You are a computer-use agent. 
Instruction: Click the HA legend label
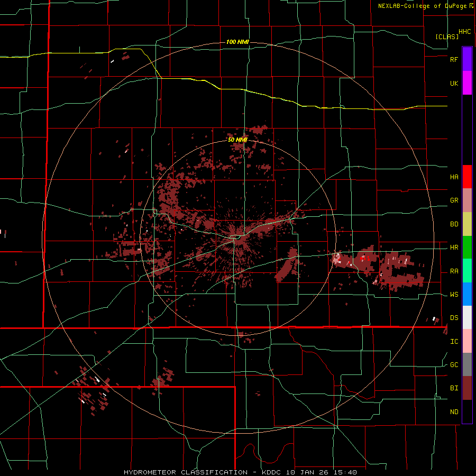click(x=454, y=177)
